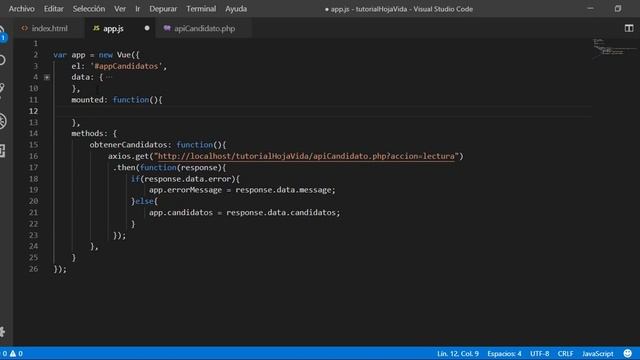Screen dimensions: 640x360
Task: Click the '#appCandidatos' string
Action: tap(126, 66)
